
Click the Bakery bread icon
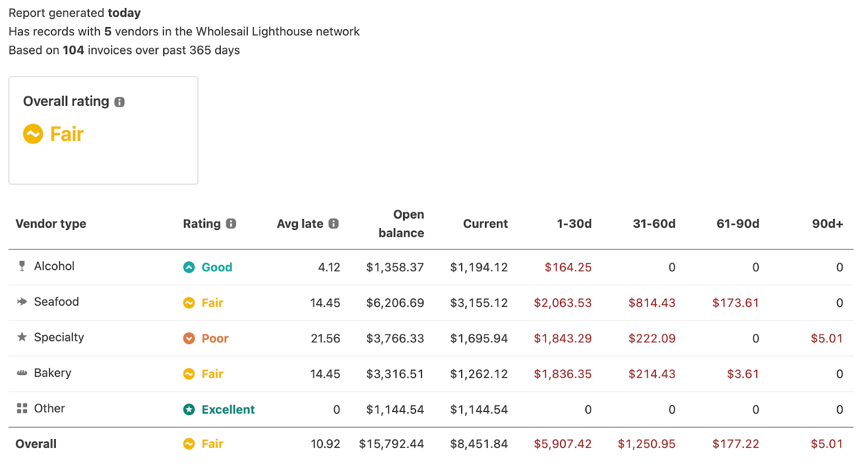click(22, 373)
